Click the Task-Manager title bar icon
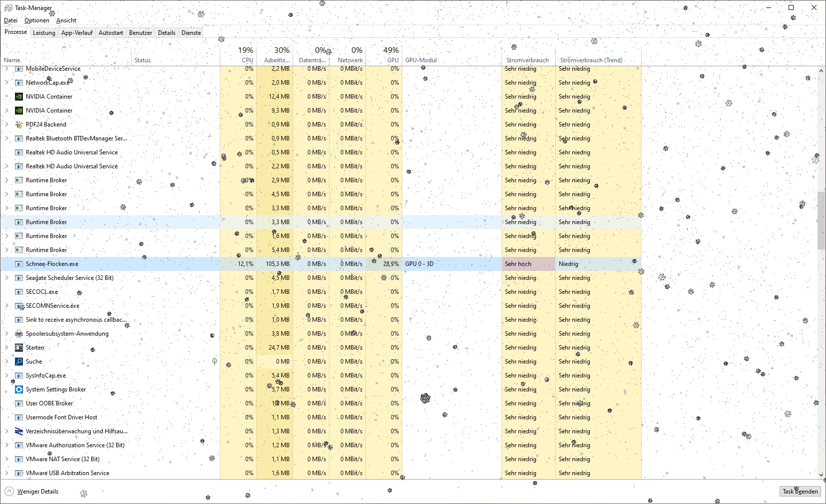 pyautogui.click(x=8, y=8)
